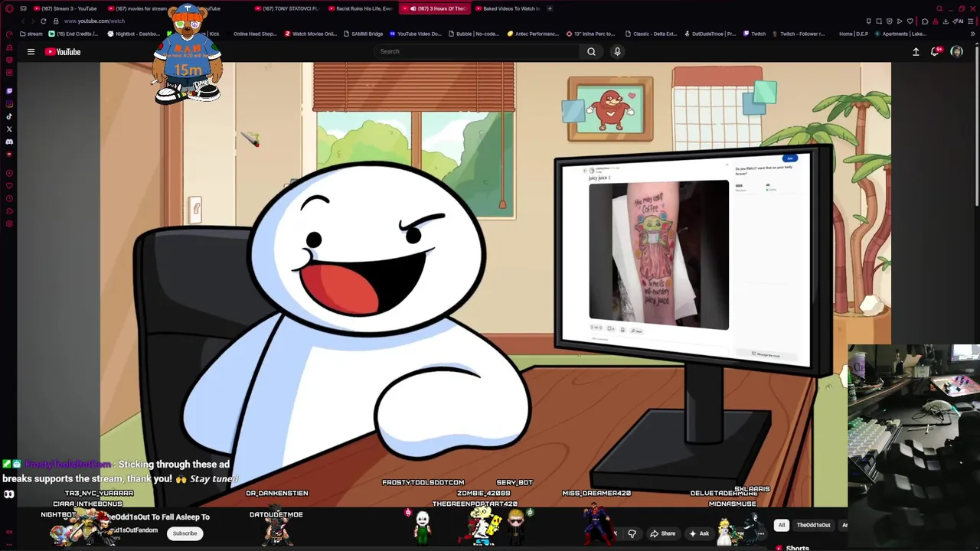Start voice search with the microphone icon

[x=617, y=51]
